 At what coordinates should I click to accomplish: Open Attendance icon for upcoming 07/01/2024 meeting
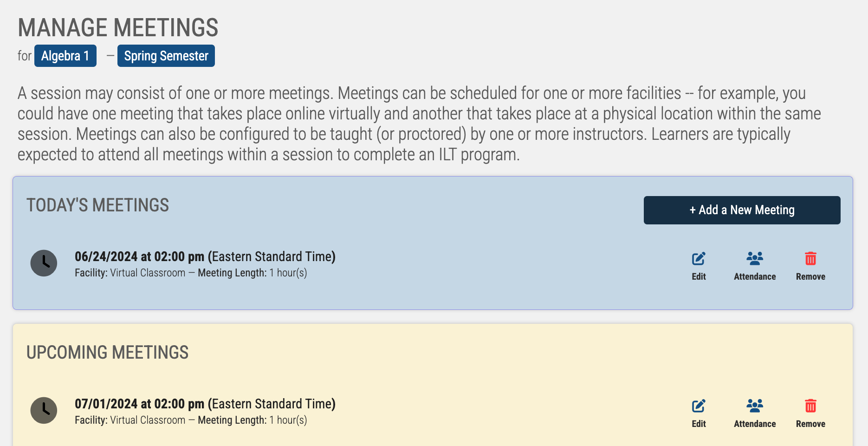coord(755,406)
